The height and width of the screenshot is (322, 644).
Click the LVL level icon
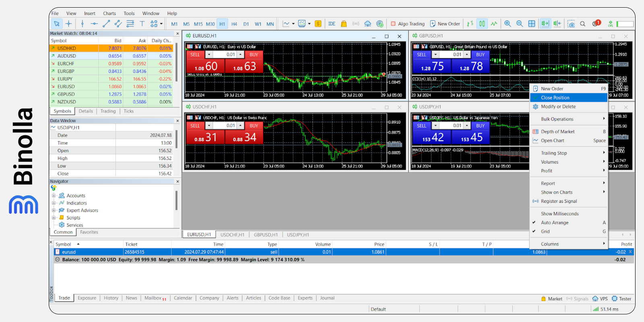(x=611, y=24)
